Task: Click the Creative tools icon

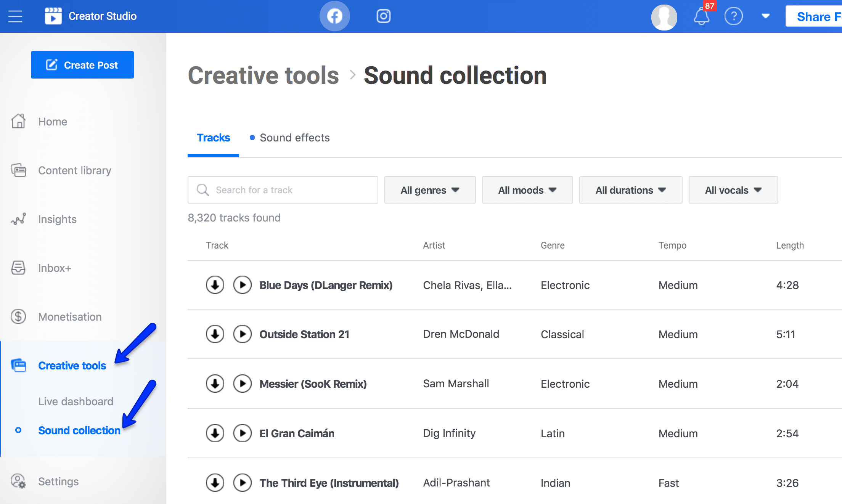Action: coord(18,365)
